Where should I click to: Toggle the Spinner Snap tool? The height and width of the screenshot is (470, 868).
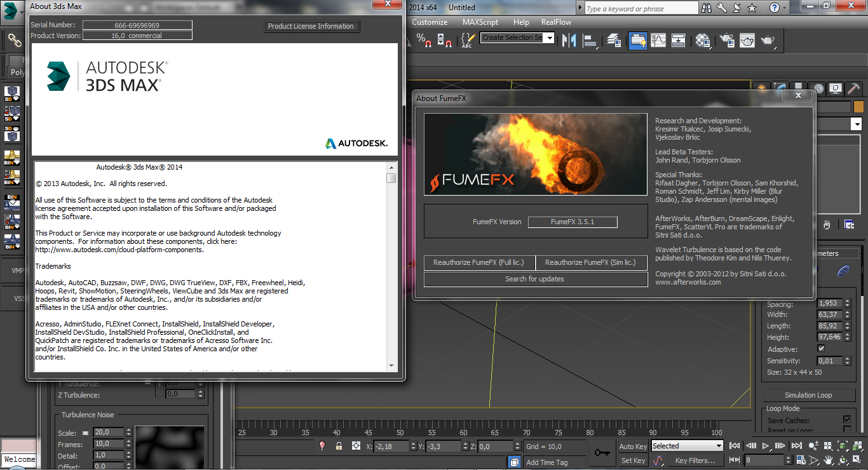(445, 40)
